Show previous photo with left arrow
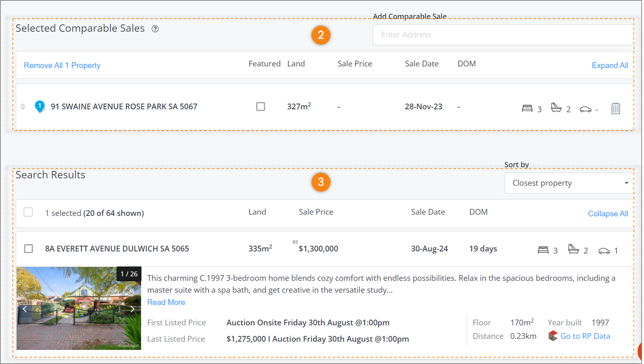 tap(25, 309)
